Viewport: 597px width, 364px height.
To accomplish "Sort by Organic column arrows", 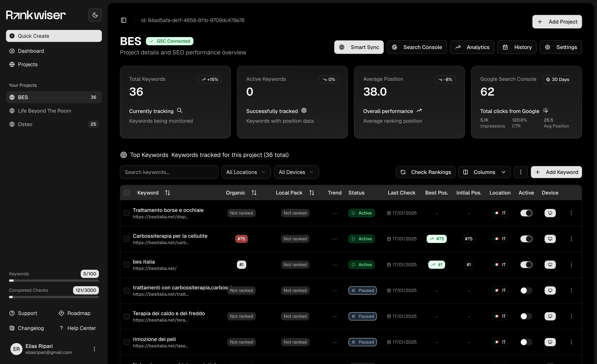I will click(254, 193).
